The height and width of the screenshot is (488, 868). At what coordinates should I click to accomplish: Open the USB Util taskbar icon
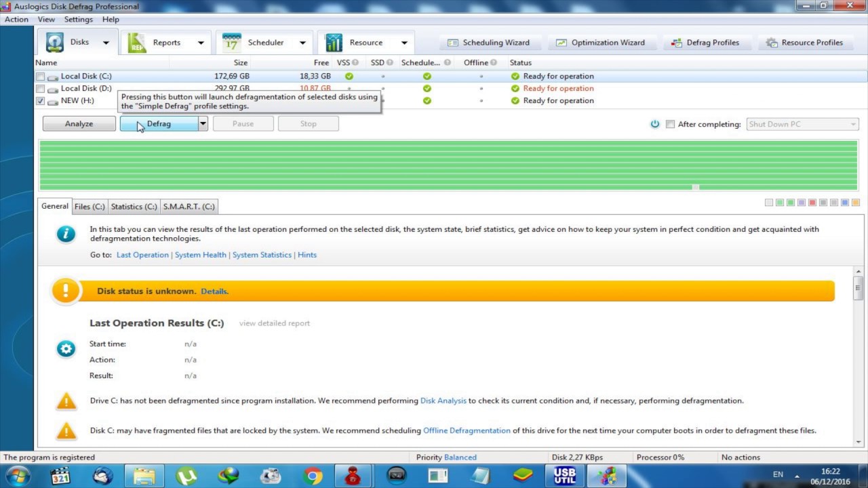click(564, 476)
